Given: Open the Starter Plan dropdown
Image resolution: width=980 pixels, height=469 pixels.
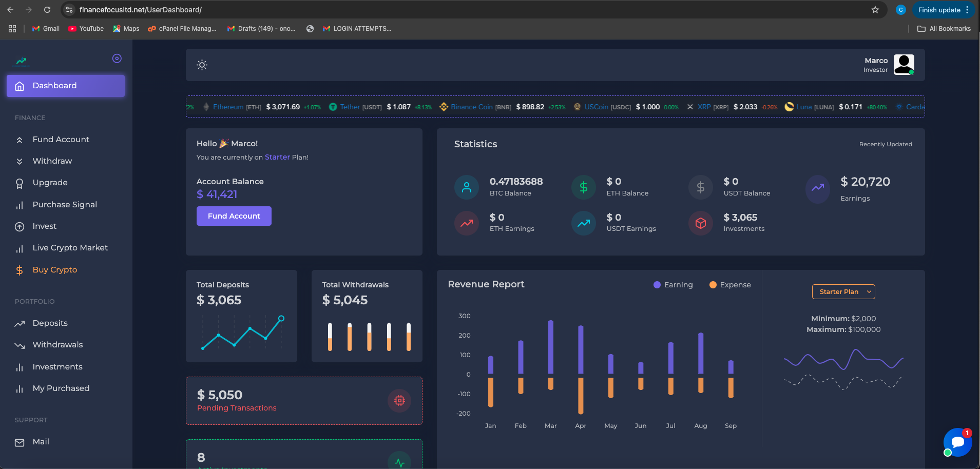Looking at the screenshot, I should pyautogui.click(x=843, y=291).
